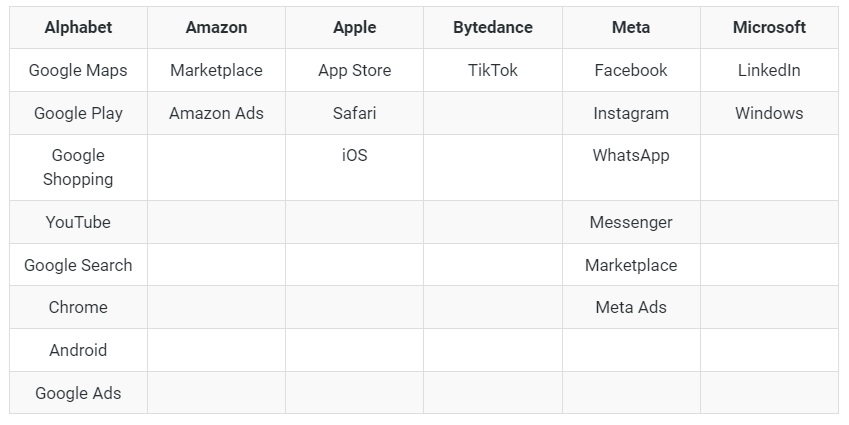Click the Google Maps cell
Image resolution: width=849 pixels, height=425 pixels.
78,71
